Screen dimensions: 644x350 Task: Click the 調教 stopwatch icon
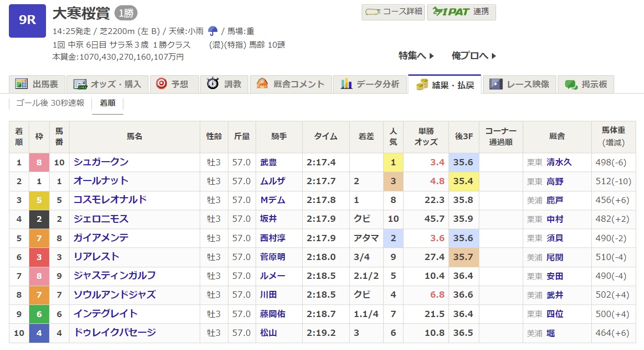pos(212,84)
